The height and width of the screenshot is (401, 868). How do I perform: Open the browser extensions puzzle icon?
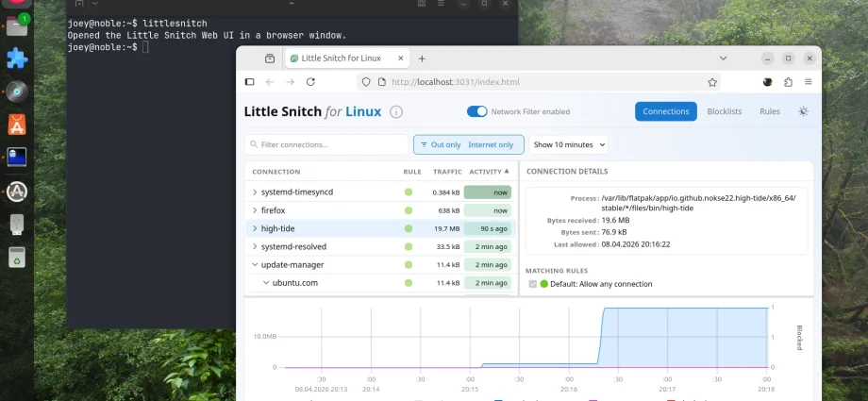[x=789, y=82]
